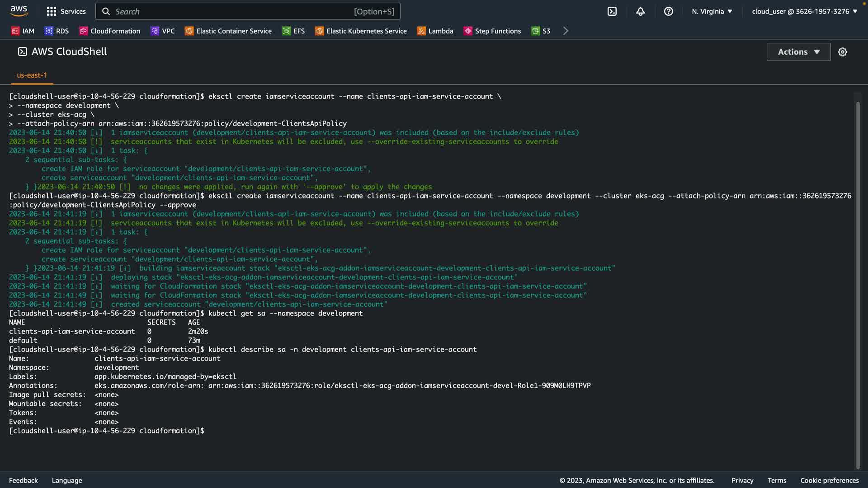The image size is (868, 488).
Task: Click the Feedback link
Action: coord(23,480)
